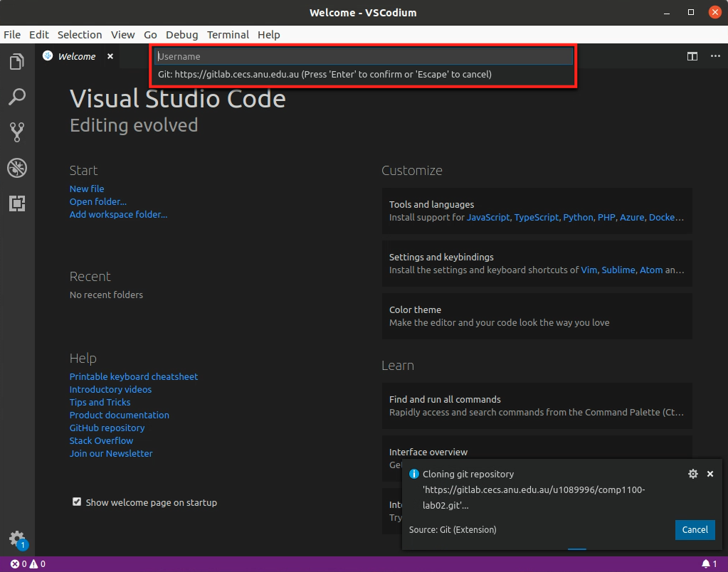Open the Debug view icon
This screenshot has width=728, height=572.
tap(17, 168)
